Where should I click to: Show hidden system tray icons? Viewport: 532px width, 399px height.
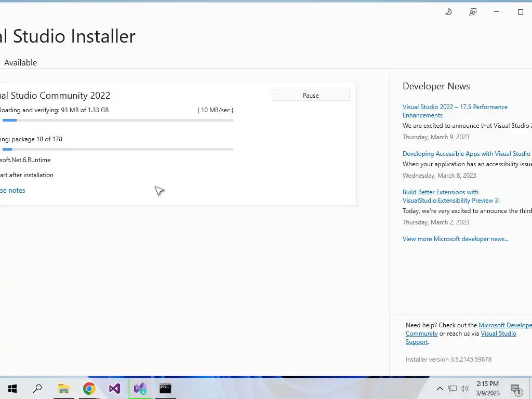440,389
